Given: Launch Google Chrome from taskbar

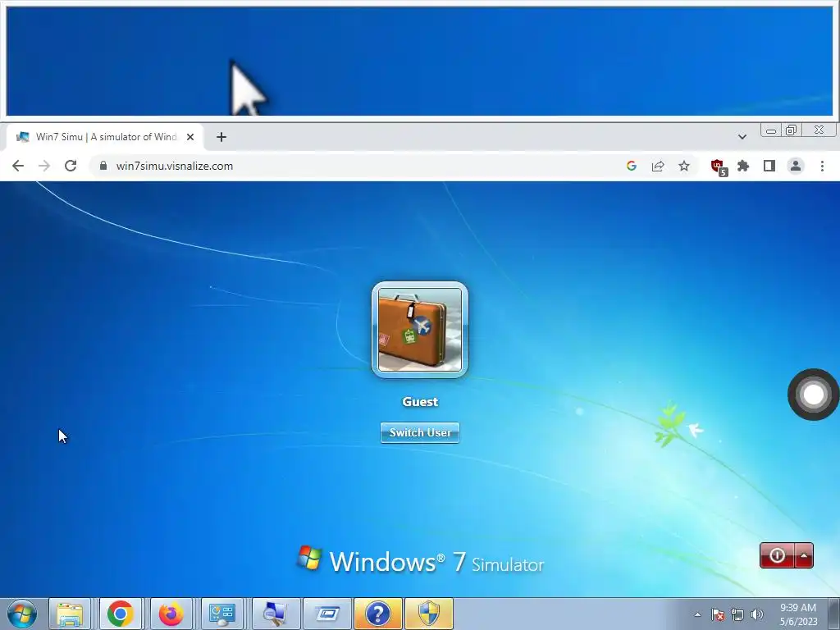Looking at the screenshot, I should 120,614.
